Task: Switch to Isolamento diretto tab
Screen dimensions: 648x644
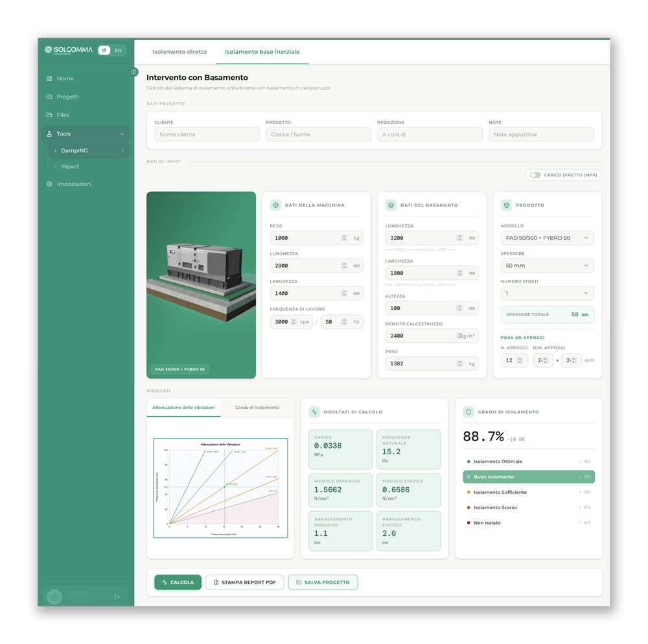Action: (179, 52)
